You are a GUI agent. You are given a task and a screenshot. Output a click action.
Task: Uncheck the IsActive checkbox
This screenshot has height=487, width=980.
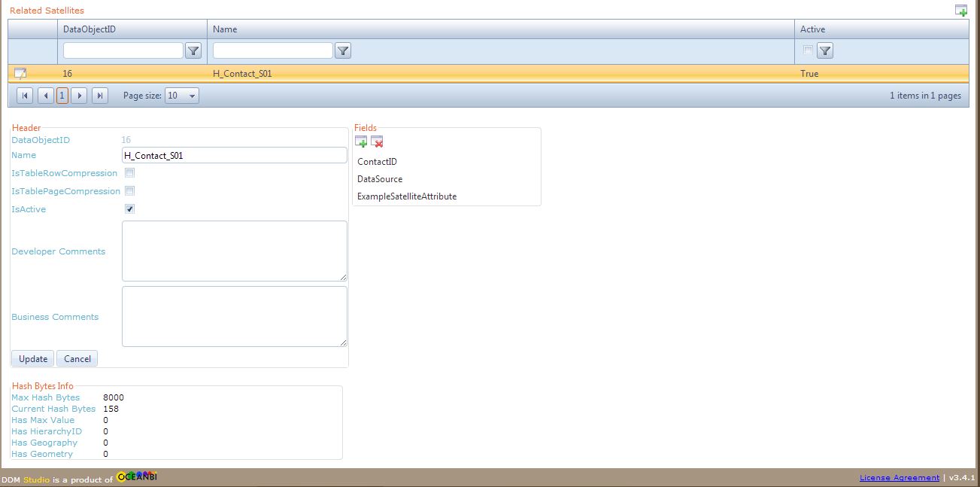(x=129, y=209)
